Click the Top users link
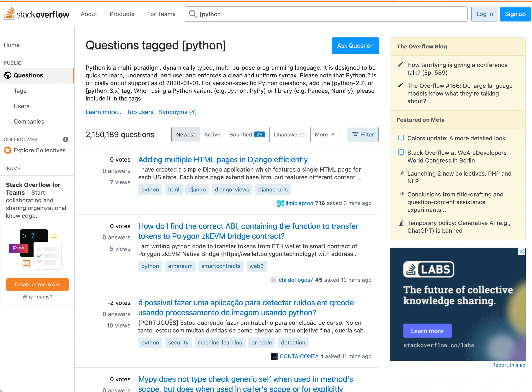The width and height of the screenshot is (532, 392). (x=140, y=112)
